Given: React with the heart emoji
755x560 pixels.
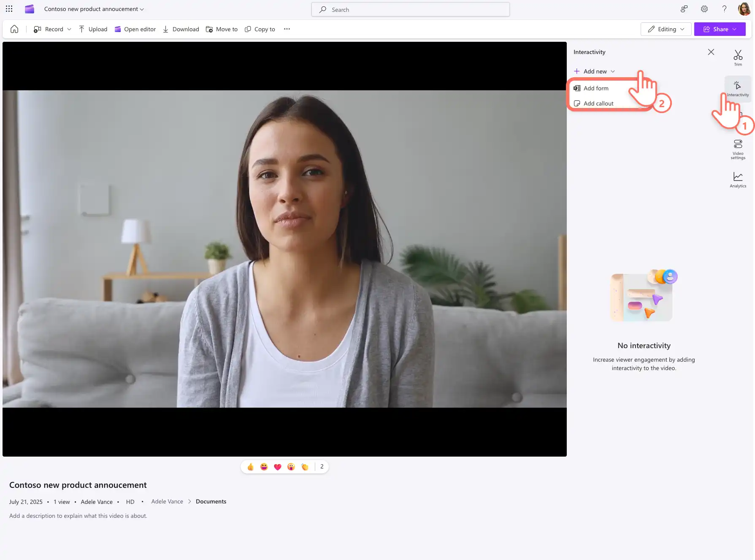Looking at the screenshot, I should click(x=277, y=467).
